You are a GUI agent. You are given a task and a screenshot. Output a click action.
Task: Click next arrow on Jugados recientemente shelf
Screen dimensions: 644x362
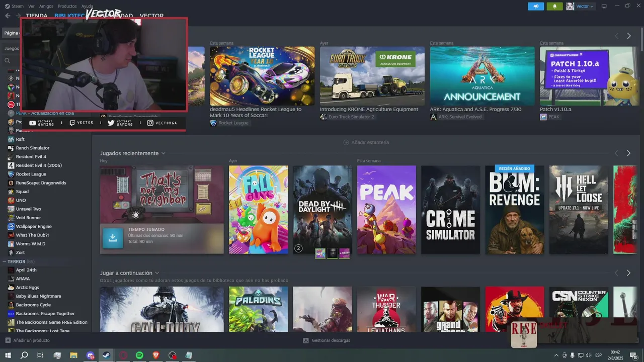tap(628, 153)
